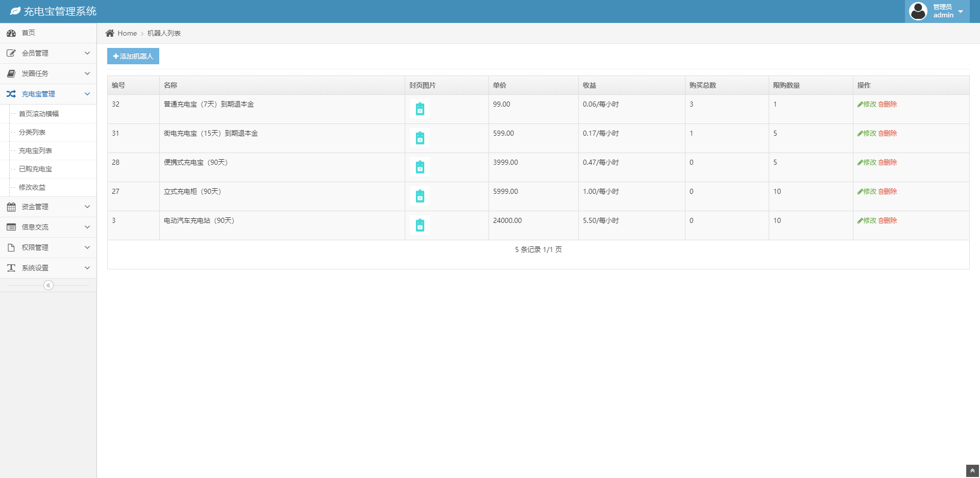980x478 pixels.
Task: Delete the 立式充电柜 entry
Action: (x=888, y=191)
